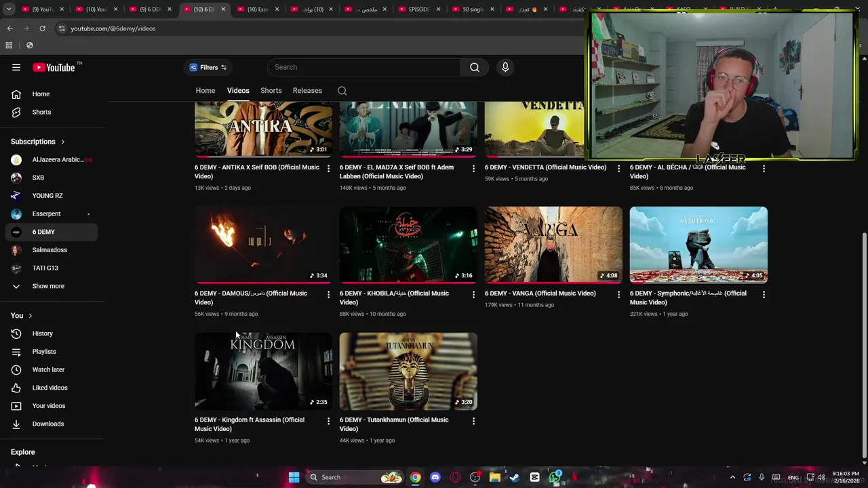The image size is (868, 488).
Task: Expand the You section
Action: [x=22, y=316]
